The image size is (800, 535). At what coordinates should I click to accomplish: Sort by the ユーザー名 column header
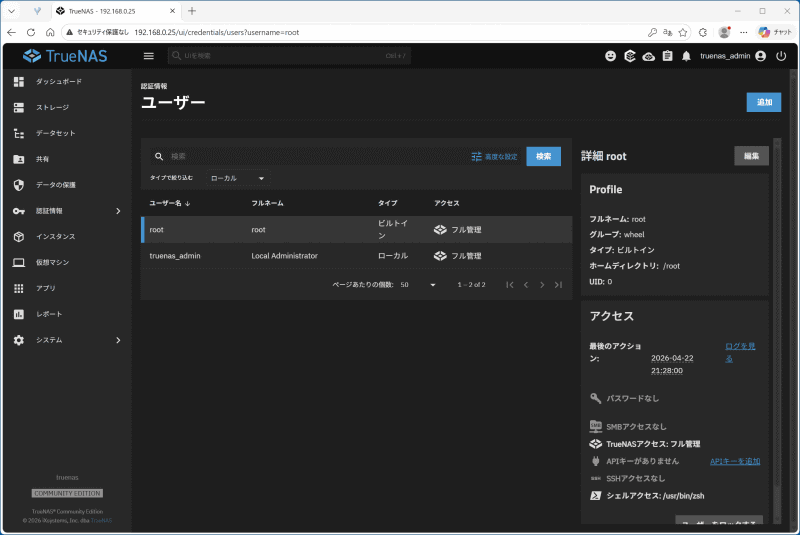169,203
